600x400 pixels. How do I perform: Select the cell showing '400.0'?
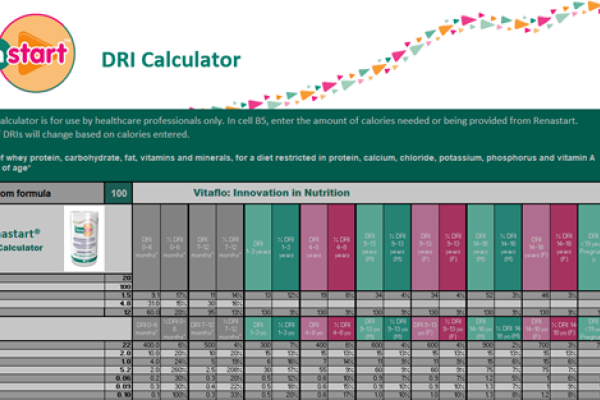(147, 345)
